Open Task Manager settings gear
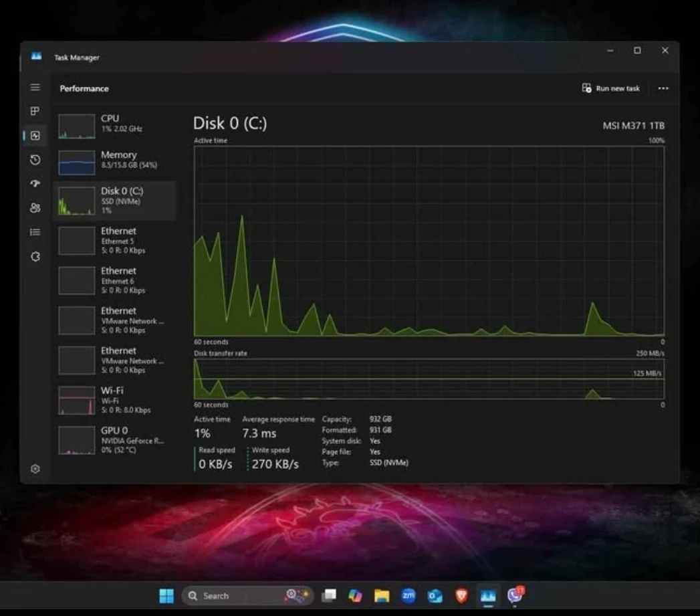Viewport: 700px width, 616px height. [x=35, y=469]
